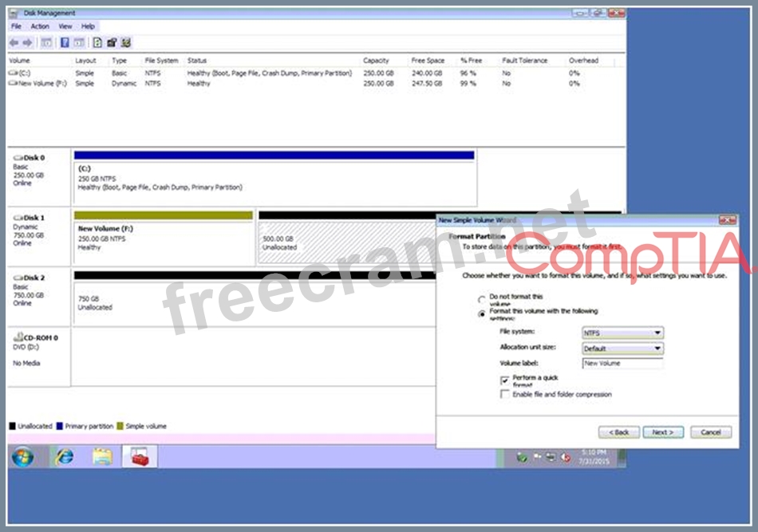
Task: Click the toolbar pane icon right of Help
Action: (79, 43)
